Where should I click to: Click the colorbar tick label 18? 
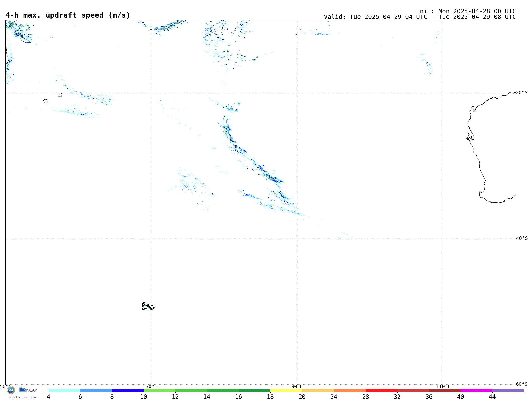coord(270,397)
